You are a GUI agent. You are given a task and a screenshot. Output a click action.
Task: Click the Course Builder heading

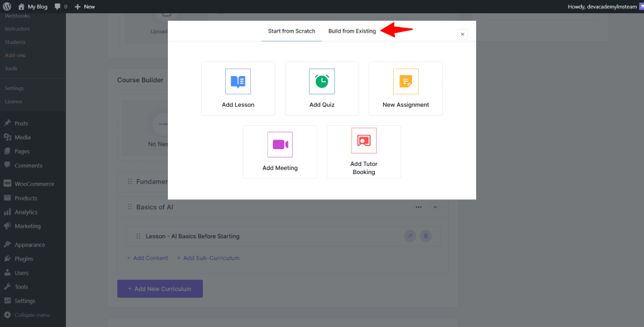[140, 80]
